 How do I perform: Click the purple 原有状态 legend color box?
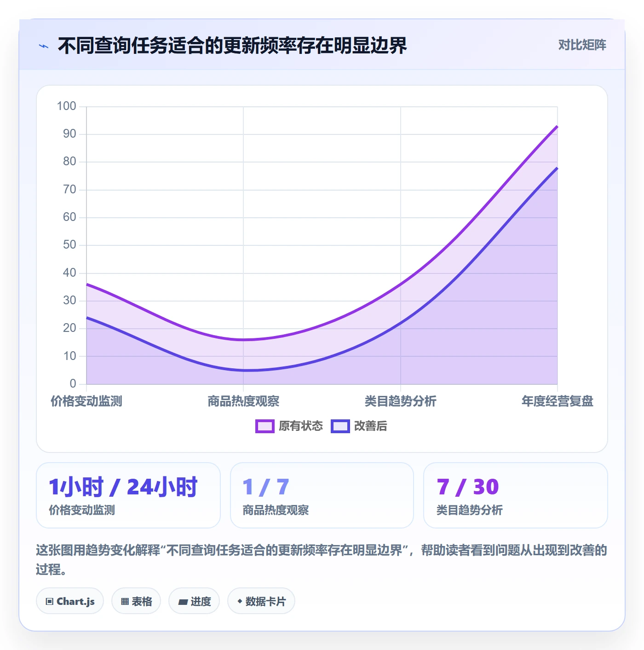[265, 426]
